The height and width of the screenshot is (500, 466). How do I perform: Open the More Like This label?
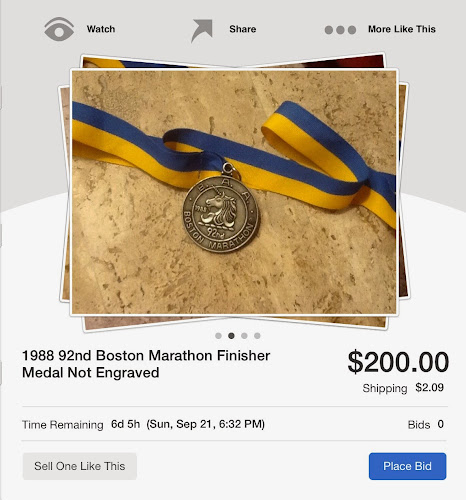402,29
